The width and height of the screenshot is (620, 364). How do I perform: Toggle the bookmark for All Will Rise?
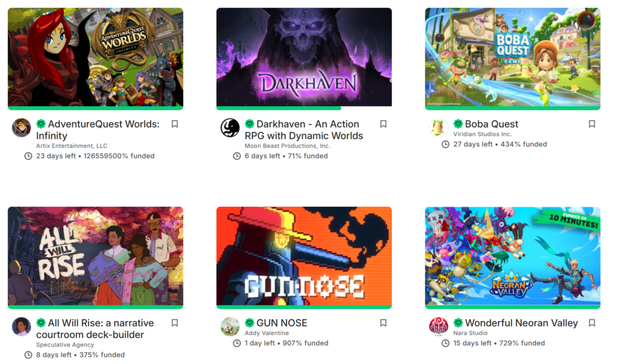[x=175, y=323]
